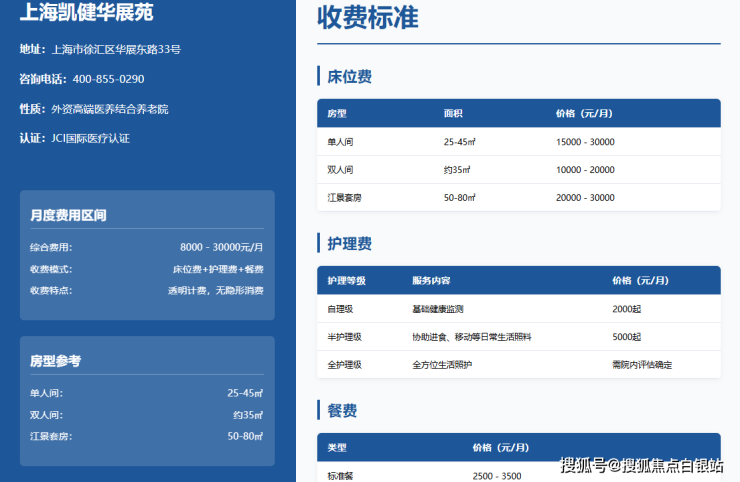Click the text 协助进食、移动等日常生活照料
The image size is (740, 482).
pyautogui.click(x=472, y=337)
